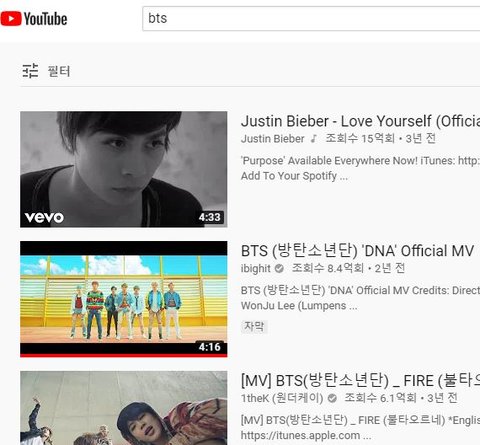Click the vevo logo on Justin Bieber thumbnail
The width and height of the screenshot is (480, 445).
[44, 217]
